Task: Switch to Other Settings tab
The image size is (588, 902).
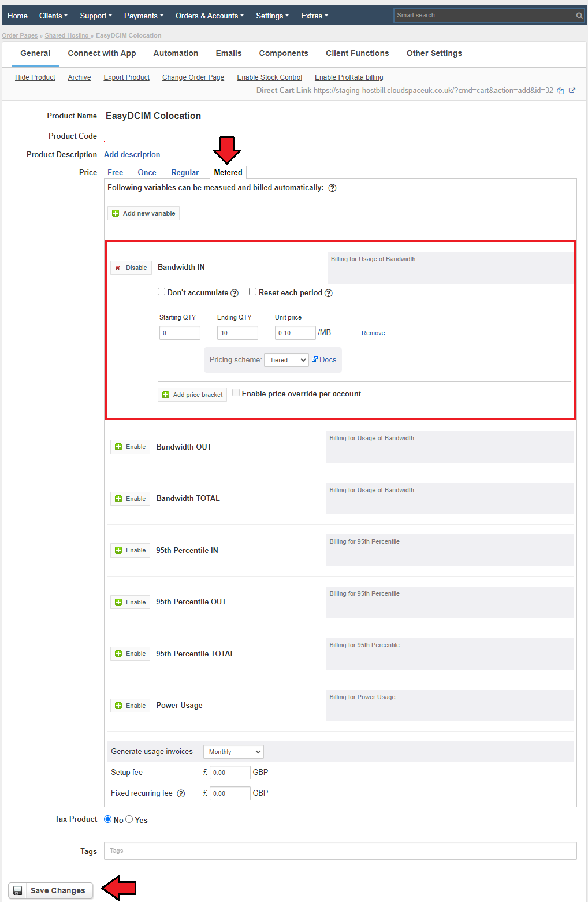Action: [x=434, y=53]
